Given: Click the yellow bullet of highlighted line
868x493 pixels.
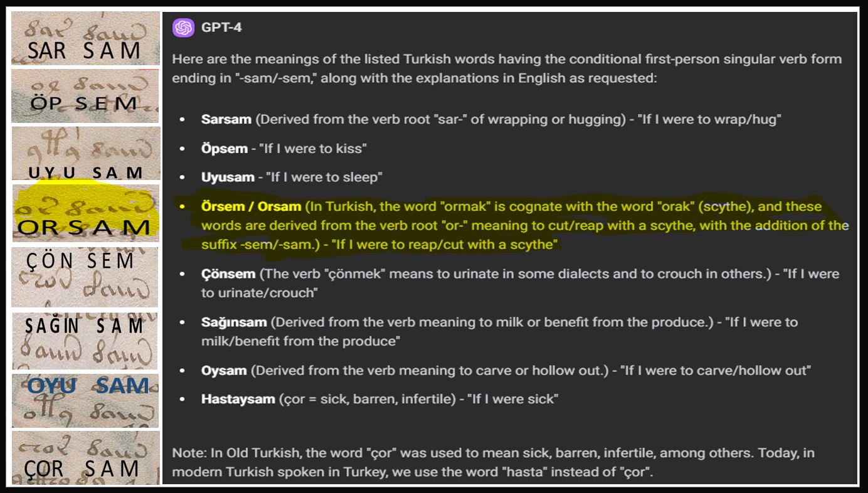Looking at the screenshot, I should point(182,206).
